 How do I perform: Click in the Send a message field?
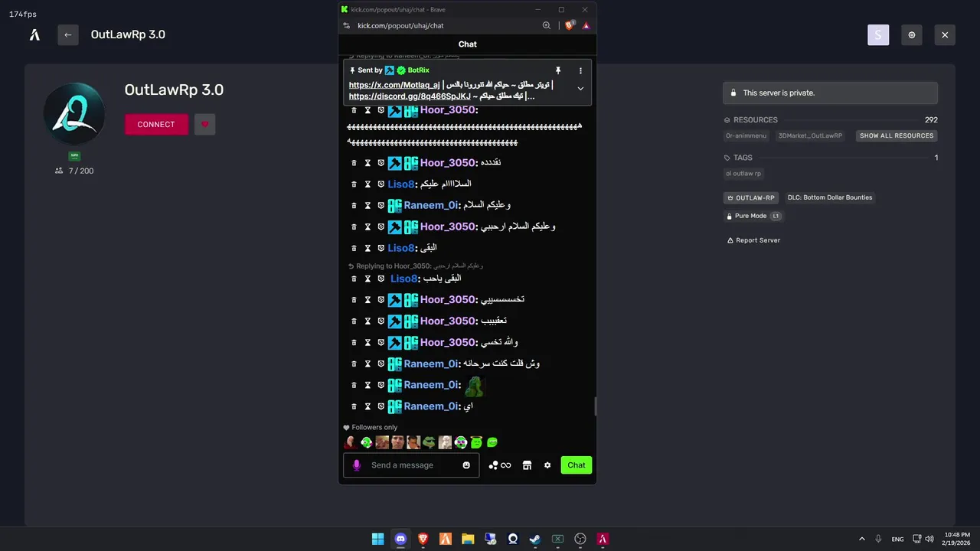click(411, 465)
